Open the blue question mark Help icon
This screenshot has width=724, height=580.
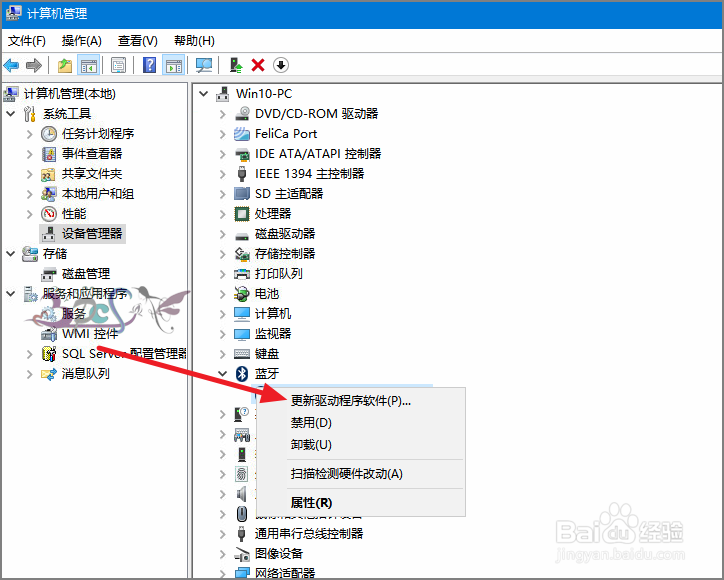point(150,66)
